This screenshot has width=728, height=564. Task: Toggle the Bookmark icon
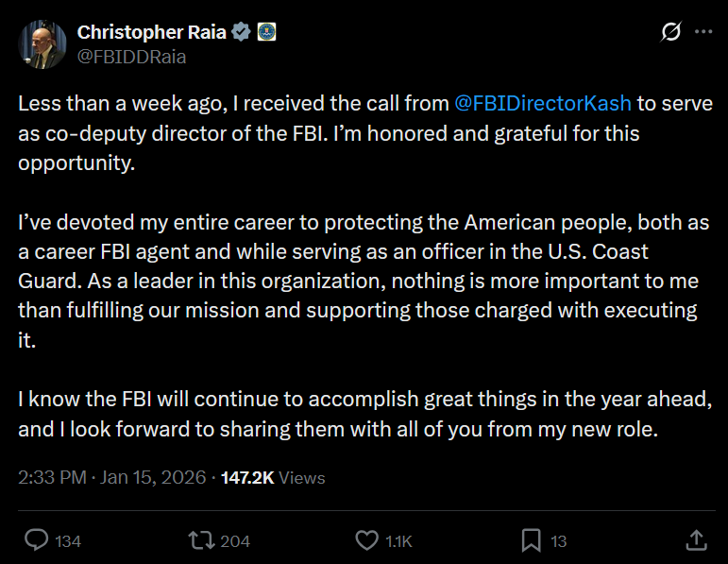click(x=531, y=540)
